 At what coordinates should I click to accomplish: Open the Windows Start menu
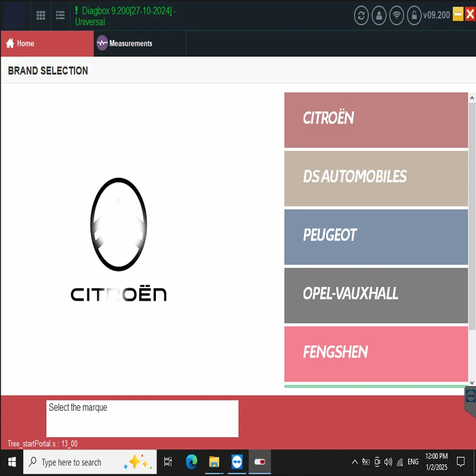(x=12, y=462)
